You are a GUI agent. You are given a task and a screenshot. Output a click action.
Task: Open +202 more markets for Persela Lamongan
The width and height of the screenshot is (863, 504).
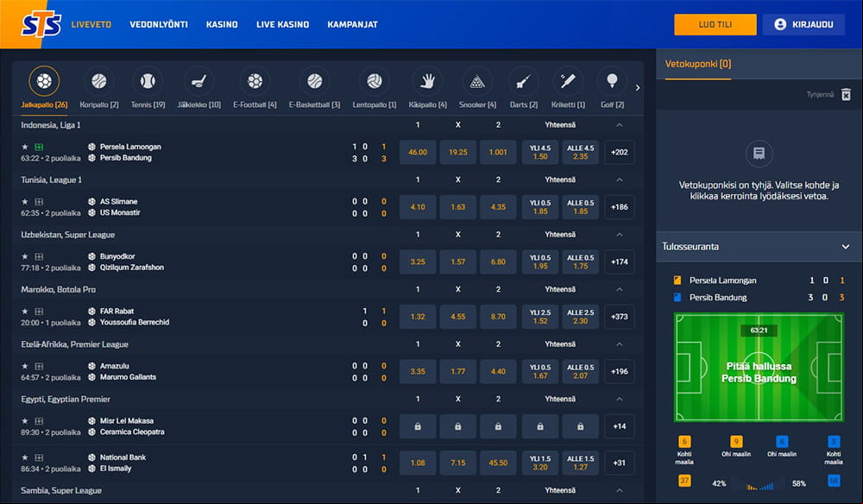(x=619, y=153)
